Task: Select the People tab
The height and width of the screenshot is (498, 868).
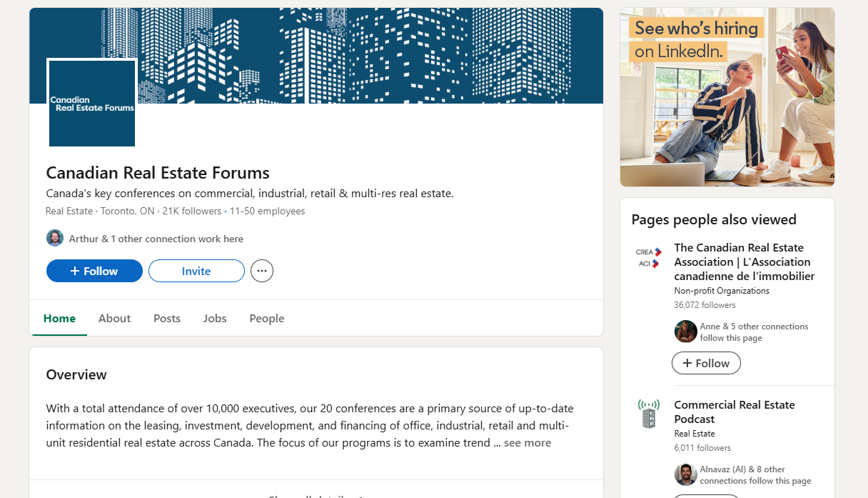Action: [267, 319]
